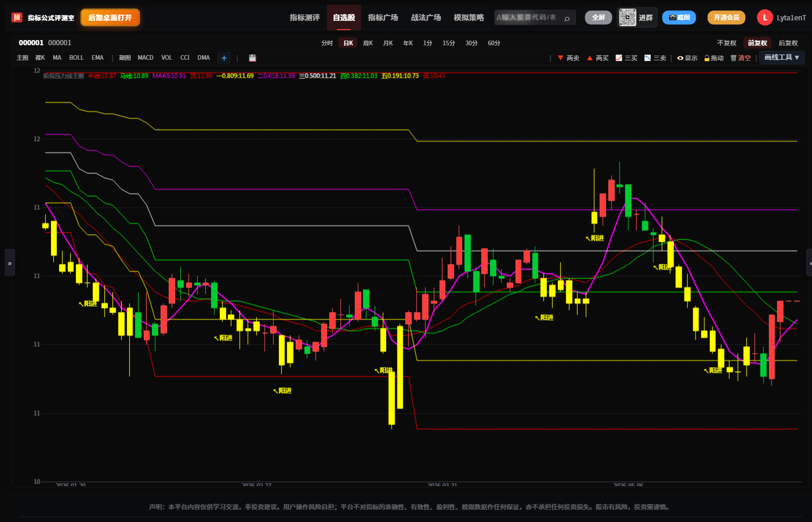Toggle 显示 eye visibility of markers
The image size is (812, 522).
687,58
